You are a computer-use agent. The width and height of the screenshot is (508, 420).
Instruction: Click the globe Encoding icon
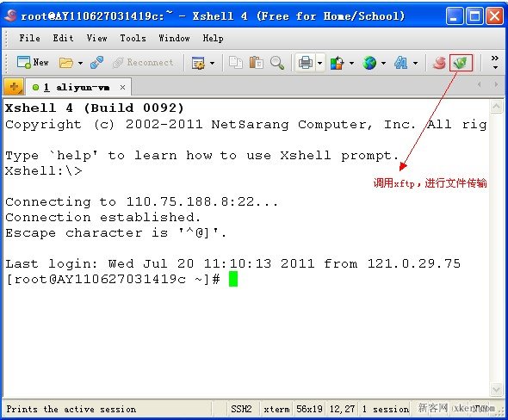pos(369,63)
